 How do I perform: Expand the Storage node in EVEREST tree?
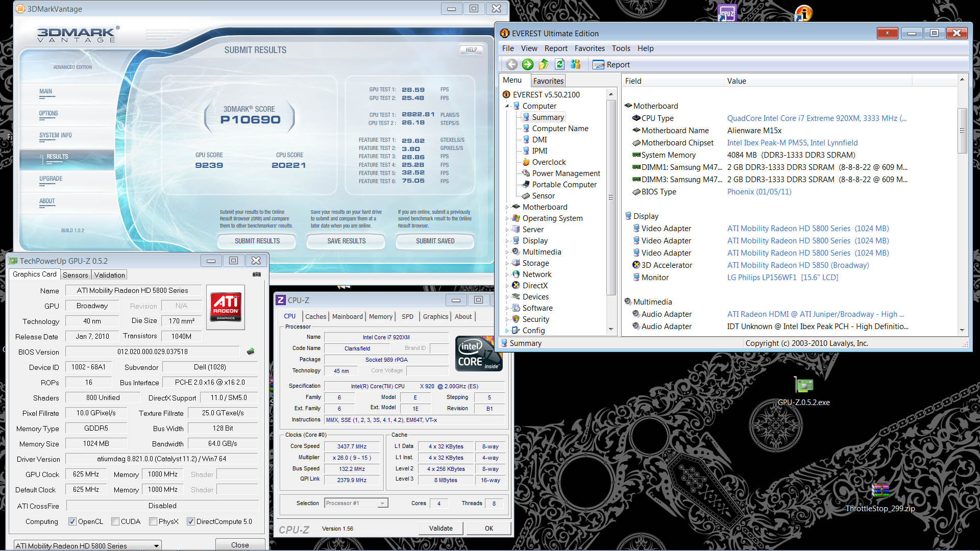[507, 263]
